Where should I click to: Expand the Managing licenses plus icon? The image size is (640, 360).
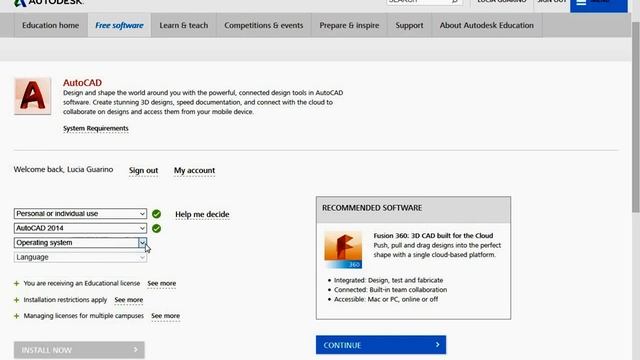click(16, 316)
